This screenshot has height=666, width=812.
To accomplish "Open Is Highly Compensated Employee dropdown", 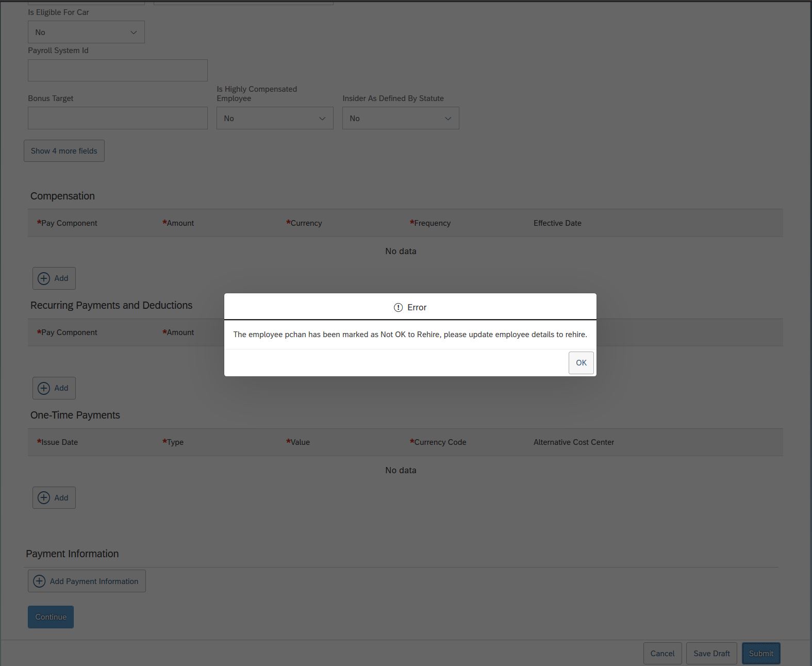I will 275,118.
